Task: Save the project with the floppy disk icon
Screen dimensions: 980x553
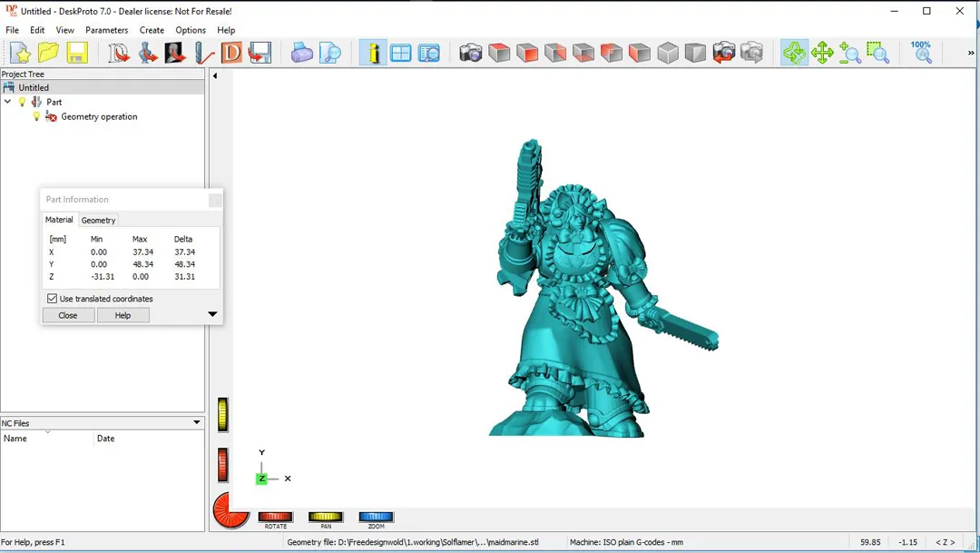Action: click(77, 54)
